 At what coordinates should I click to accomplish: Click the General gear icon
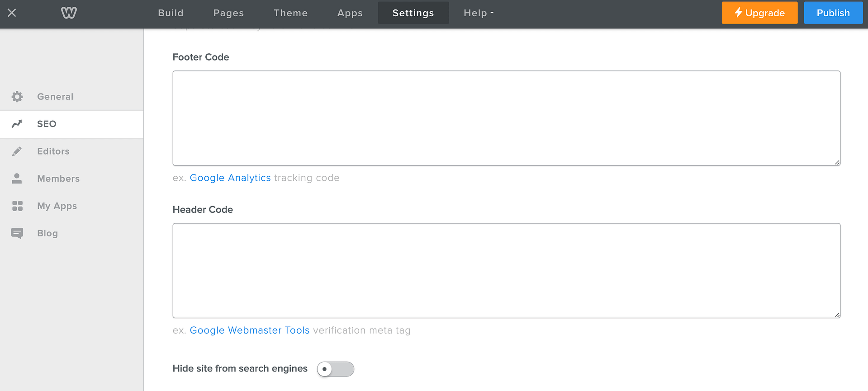click(x=17, y=97)
